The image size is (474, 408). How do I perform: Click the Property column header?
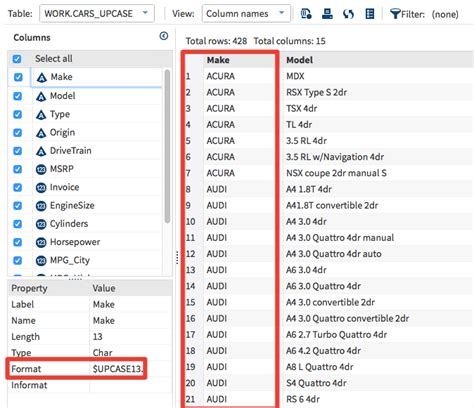(48, 288)
